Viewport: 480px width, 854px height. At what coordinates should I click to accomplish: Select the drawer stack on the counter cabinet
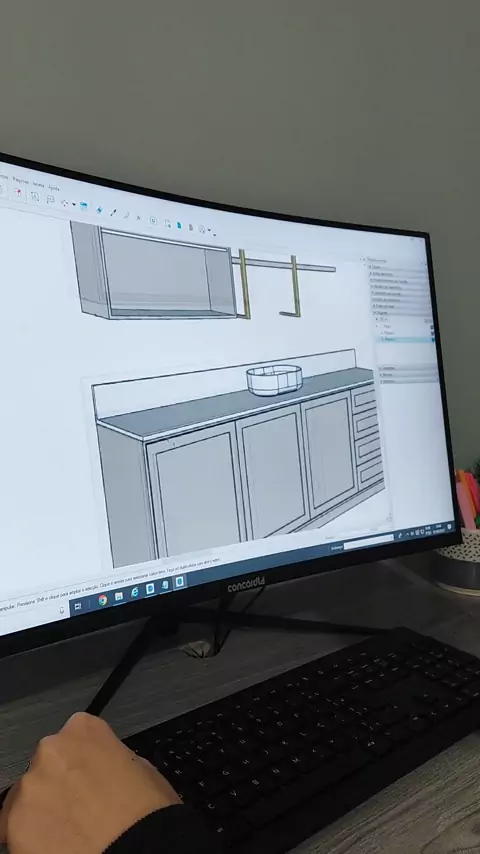click(x=367, y=437)
